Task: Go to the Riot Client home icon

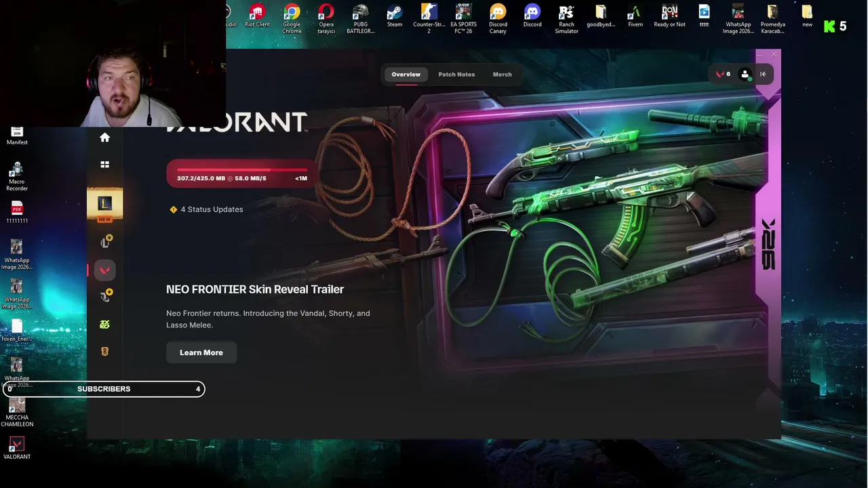Action: 104,138
